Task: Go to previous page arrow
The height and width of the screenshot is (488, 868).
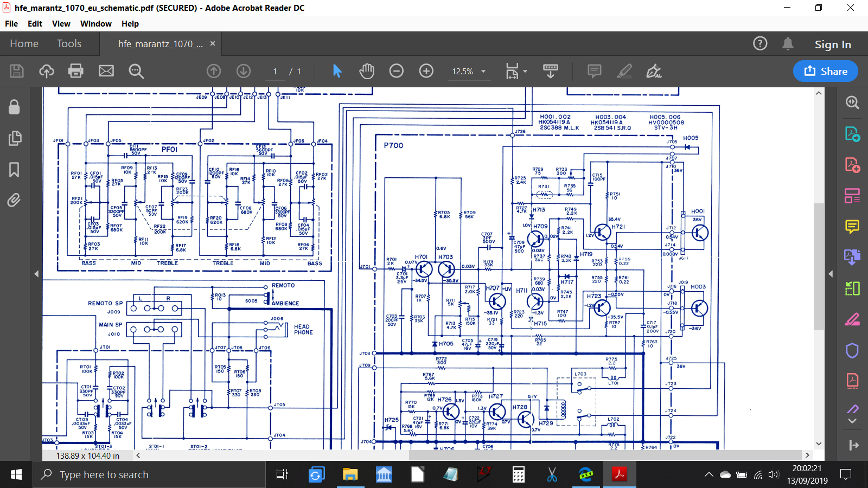Action: point(214,71)
